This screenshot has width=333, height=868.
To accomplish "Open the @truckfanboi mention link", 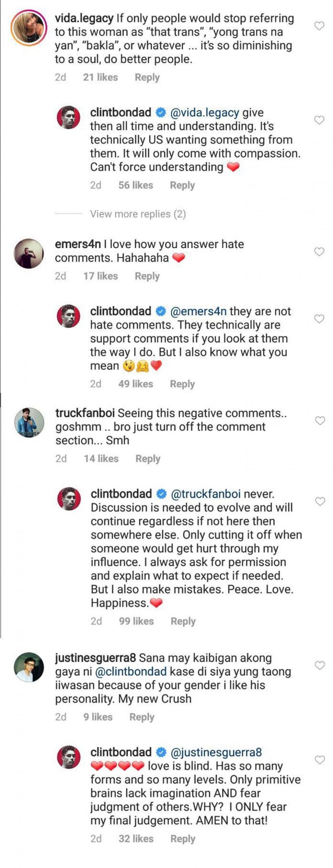I will [206, 494].
